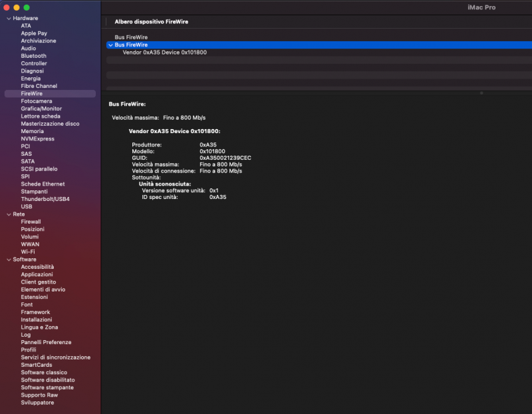Collapse the Hardware section chevron
The width and height of the screenshot is (532, 414).
point(9,19)
